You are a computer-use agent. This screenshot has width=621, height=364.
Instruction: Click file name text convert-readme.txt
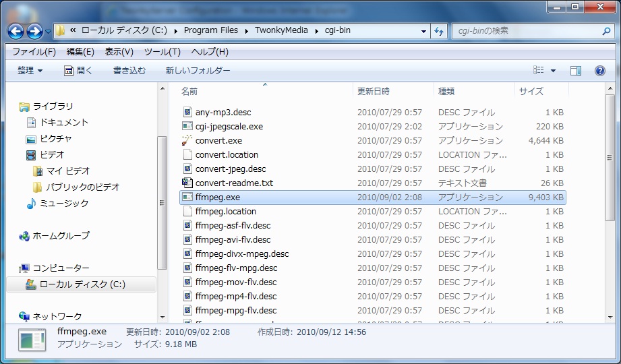click(234, 183)
